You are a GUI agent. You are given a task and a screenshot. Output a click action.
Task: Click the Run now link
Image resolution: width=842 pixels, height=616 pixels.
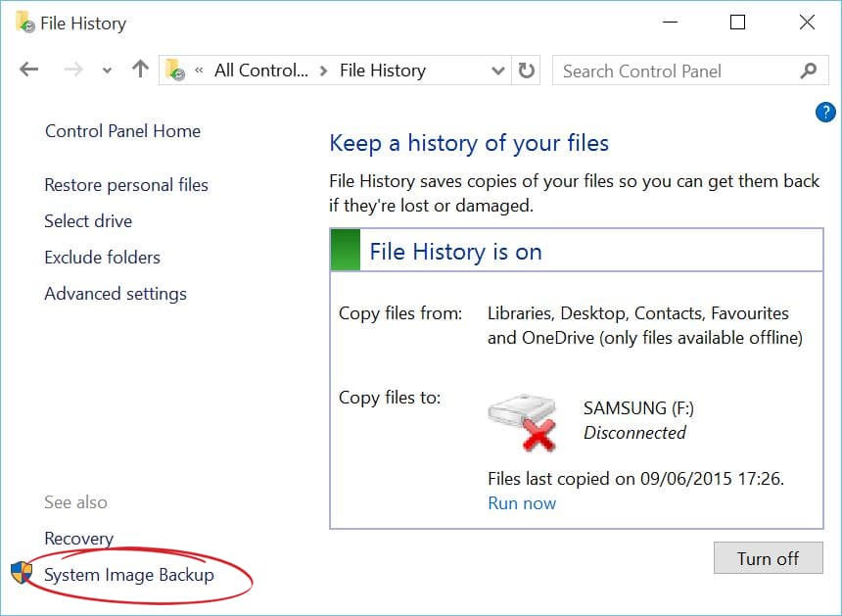click(x=522, y=503)
